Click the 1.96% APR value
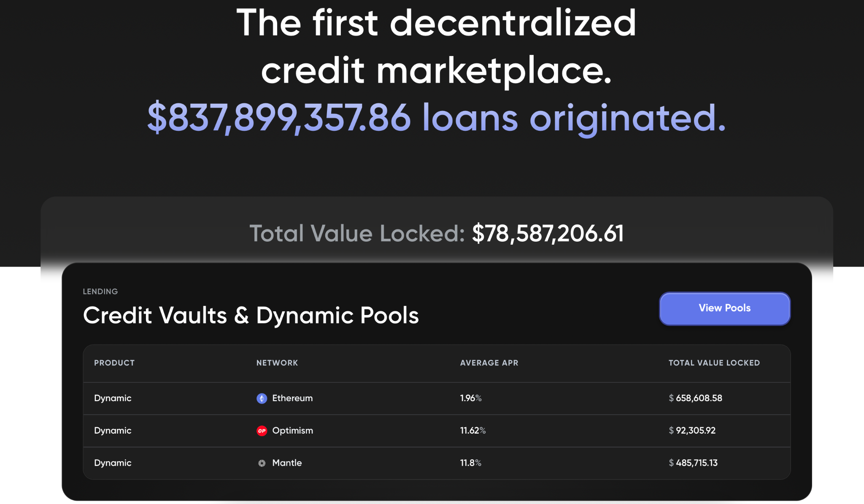Screen dimensions: 864x504 [470, 398]
